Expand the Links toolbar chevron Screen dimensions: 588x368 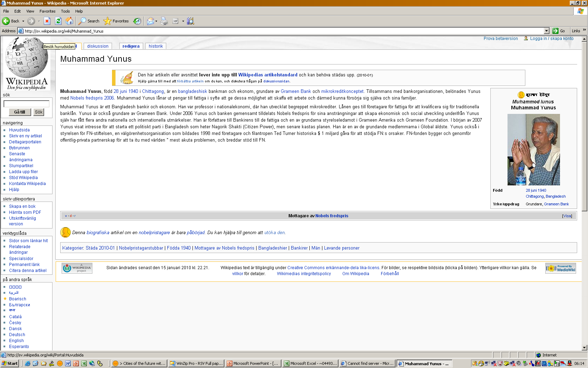pyautogui.click(x=584, y=30)
